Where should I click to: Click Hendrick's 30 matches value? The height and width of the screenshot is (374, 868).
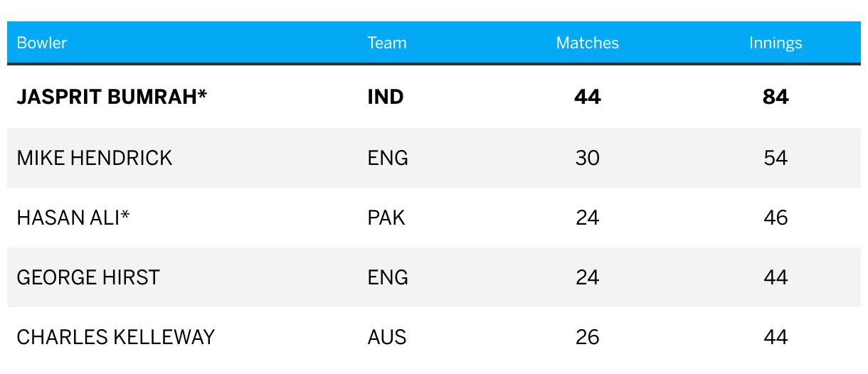coord(588,158)
